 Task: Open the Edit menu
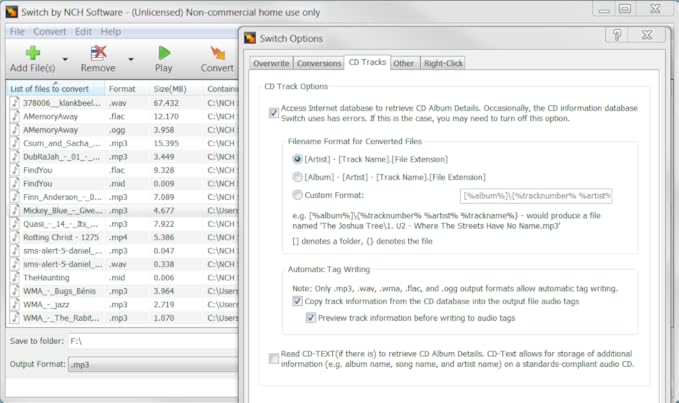click(83, 32)
